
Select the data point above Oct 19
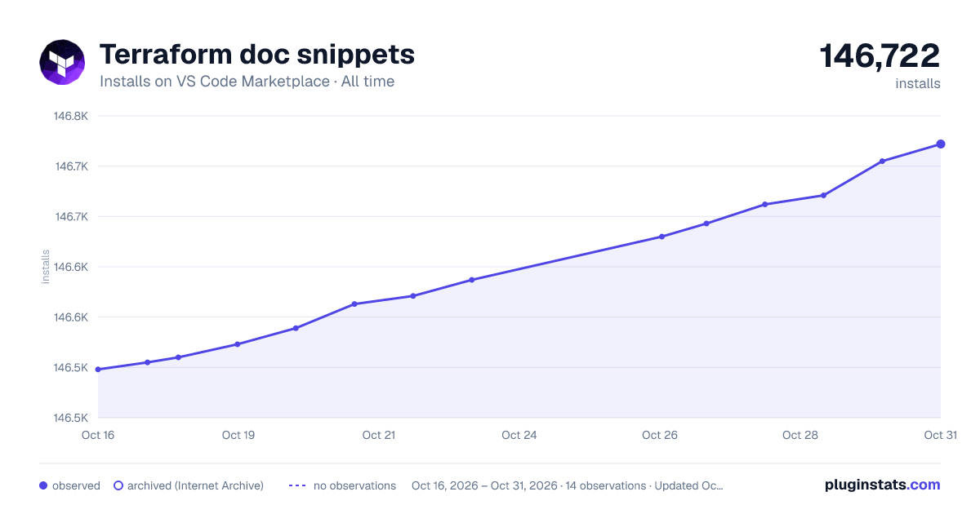coord(238,344)
